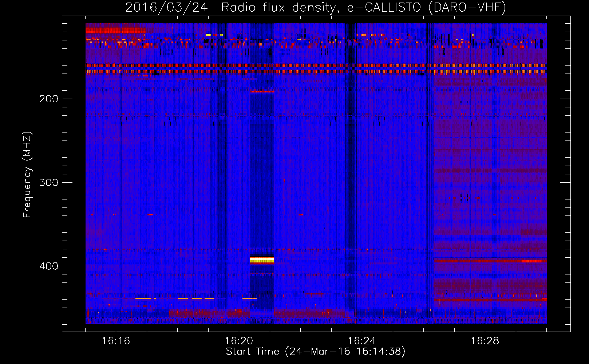Click the short red streak under 200 MHz
Viewport: 589px width, 364px height.
(262, 91)
